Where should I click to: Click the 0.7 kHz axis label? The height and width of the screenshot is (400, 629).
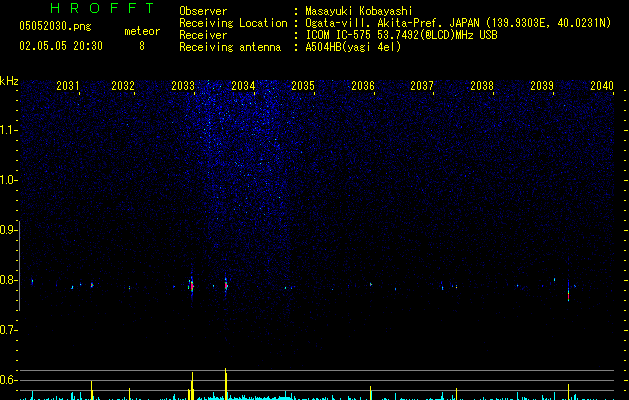click(x=8, y=330)
